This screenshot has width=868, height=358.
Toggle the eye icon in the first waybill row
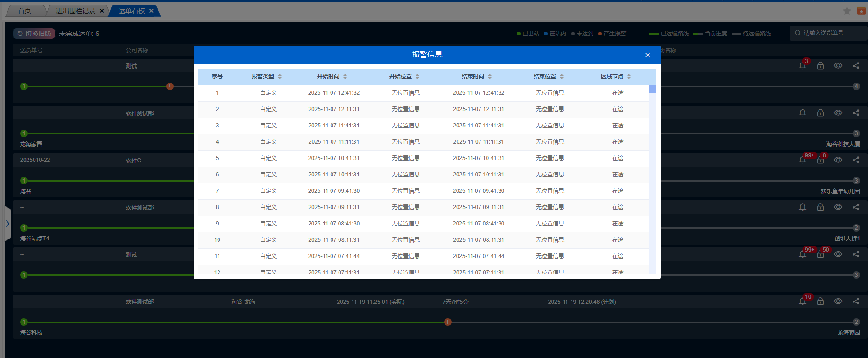click(838, 66)
